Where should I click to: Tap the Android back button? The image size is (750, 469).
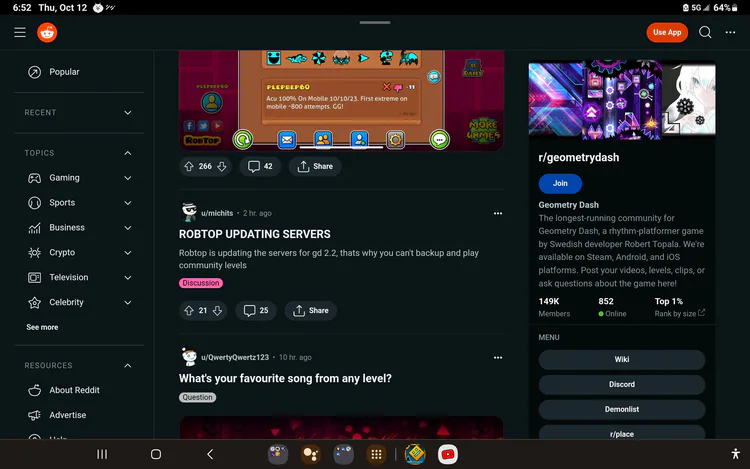(x=210, y=454)
